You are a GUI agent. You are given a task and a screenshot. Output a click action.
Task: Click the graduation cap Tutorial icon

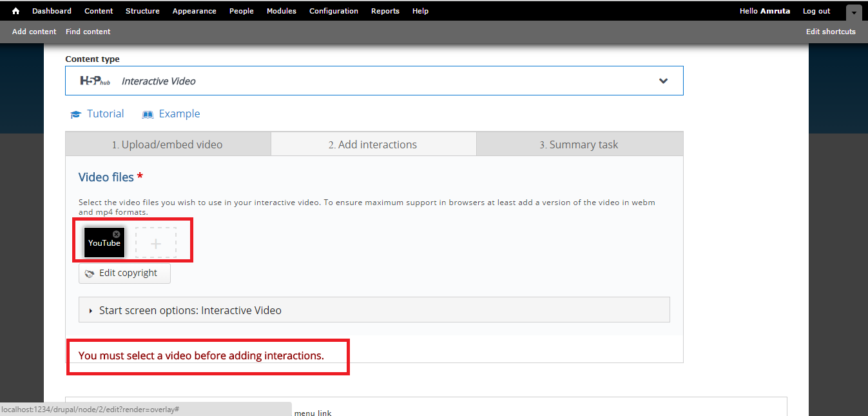tap(76, 114)
